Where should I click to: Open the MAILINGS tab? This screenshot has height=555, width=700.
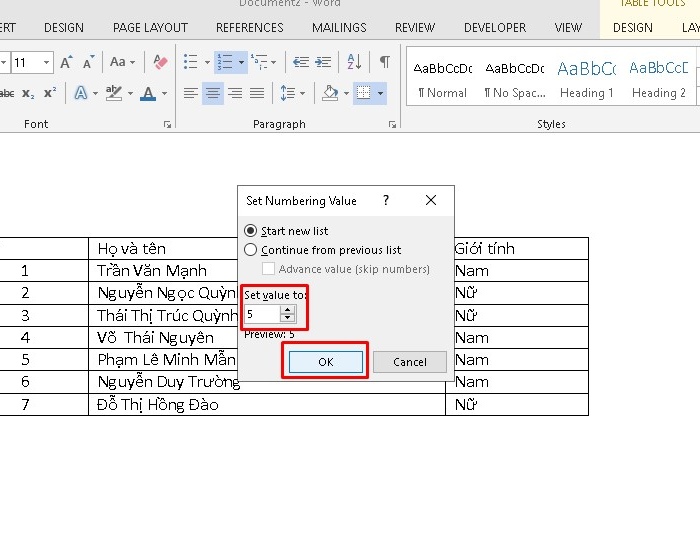click(x=339, y=28)
